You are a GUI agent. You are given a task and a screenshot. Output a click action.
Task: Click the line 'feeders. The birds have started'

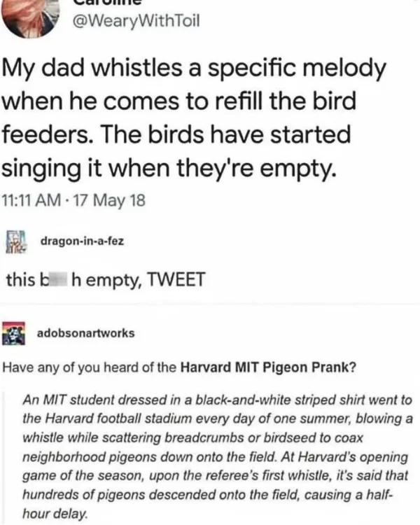pyautogui.click(x=179, y=133)
